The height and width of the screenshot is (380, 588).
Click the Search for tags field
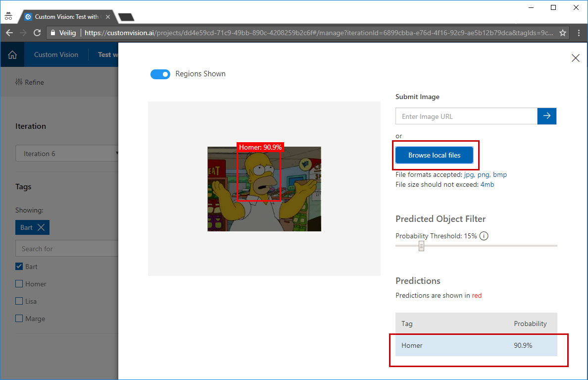tap(67, 249)
